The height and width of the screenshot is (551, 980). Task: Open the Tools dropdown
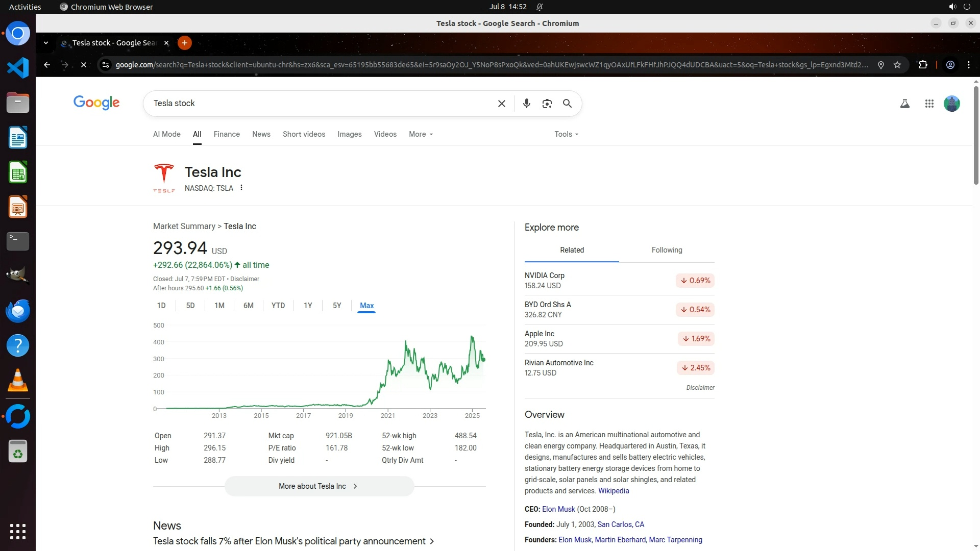566,134
